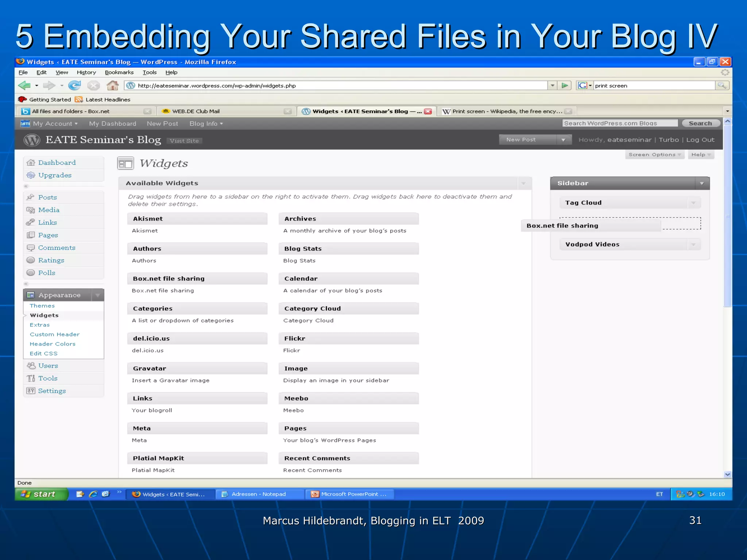Click the Visit Site button
Viewport: 747px width, 560px height.
click(184, 141)
